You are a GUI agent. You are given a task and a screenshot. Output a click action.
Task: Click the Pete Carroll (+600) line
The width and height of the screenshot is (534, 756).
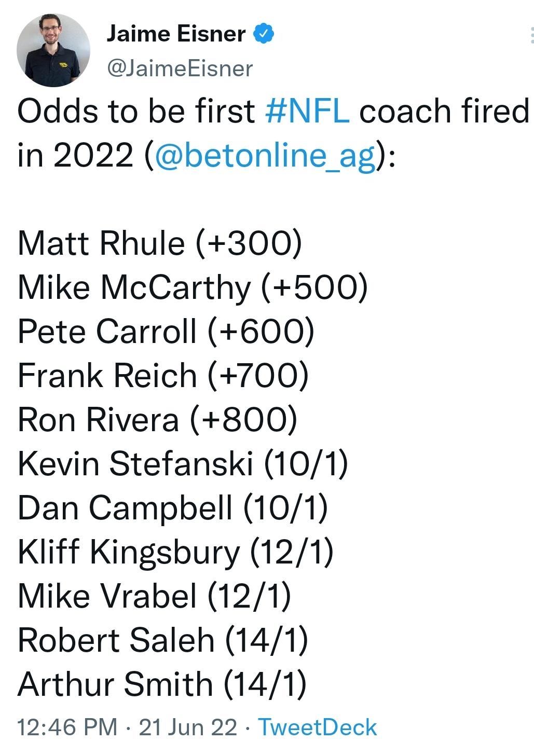click(x=166, y=331)
